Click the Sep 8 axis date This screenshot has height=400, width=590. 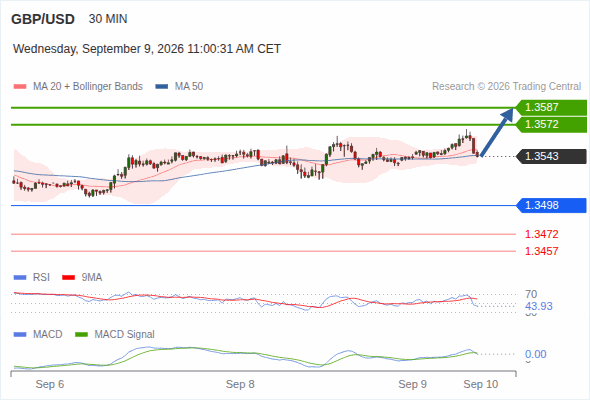240,385
